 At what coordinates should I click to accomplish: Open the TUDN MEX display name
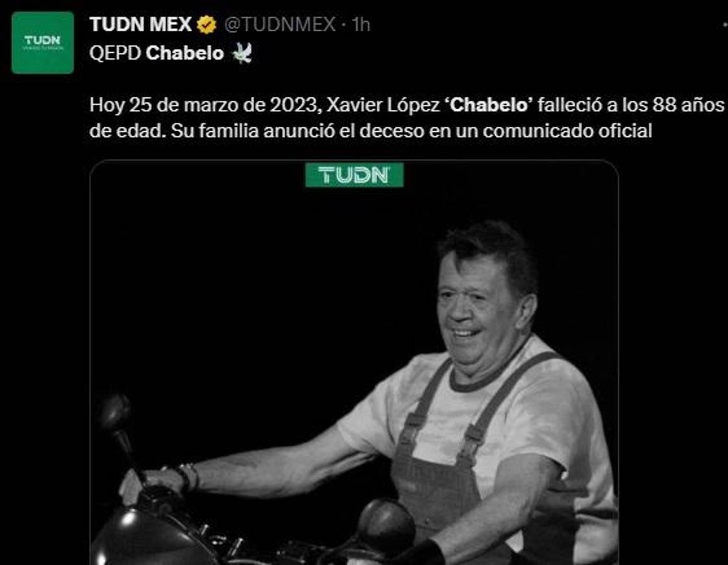pyautogui.click(x=141, y=25)
